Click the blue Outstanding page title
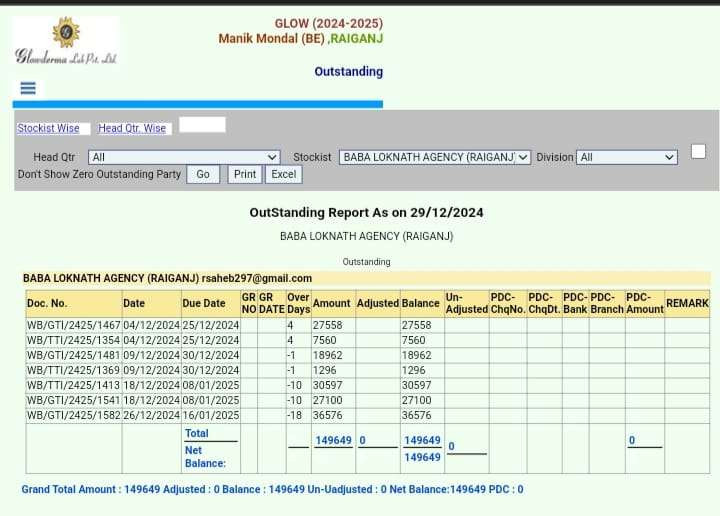This screenshot has width=720, height=516. click(349, 72)
